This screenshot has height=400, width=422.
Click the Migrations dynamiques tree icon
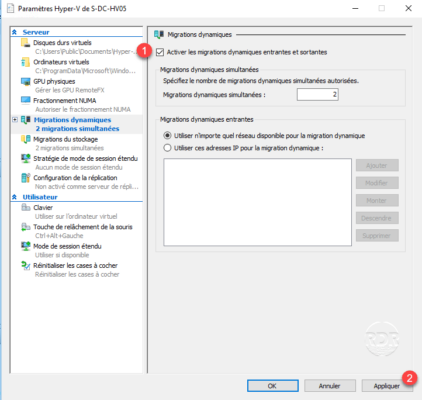tap(26, 120)
